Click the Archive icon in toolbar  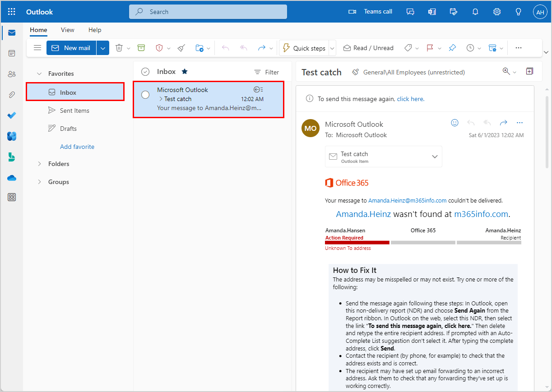point(141,48)
